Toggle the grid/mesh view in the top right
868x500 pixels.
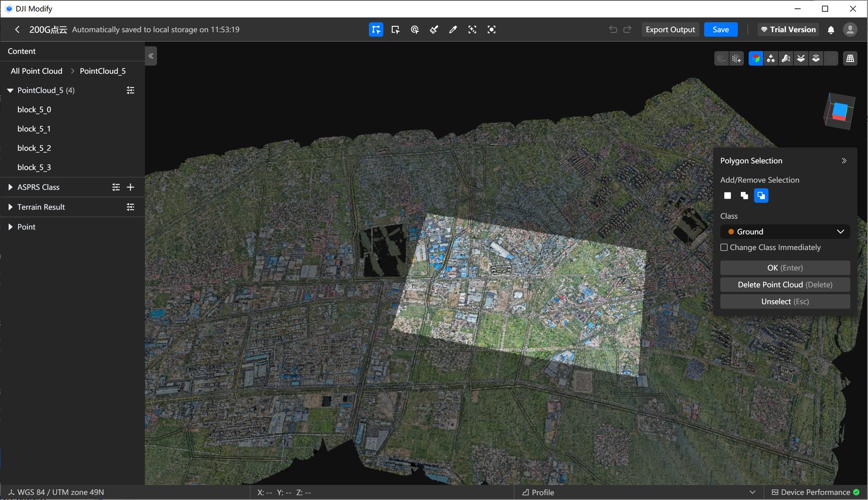tap(850, 58)
